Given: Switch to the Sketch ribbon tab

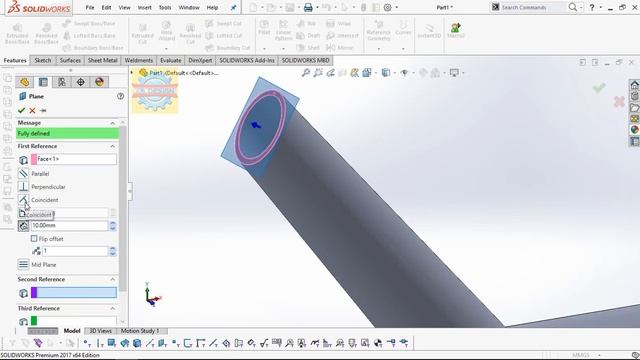Looking at the screenshot, I should (x=43, y=60).
